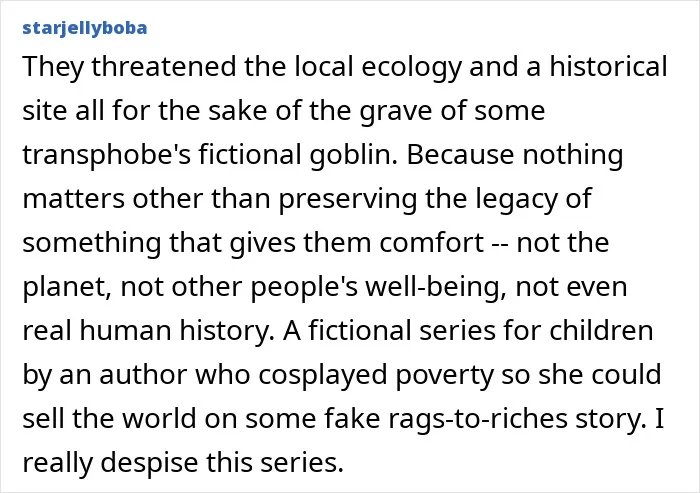700x493 pixels.
Task: Click the word "author" in the comment
Action: (x=142, y=375)
